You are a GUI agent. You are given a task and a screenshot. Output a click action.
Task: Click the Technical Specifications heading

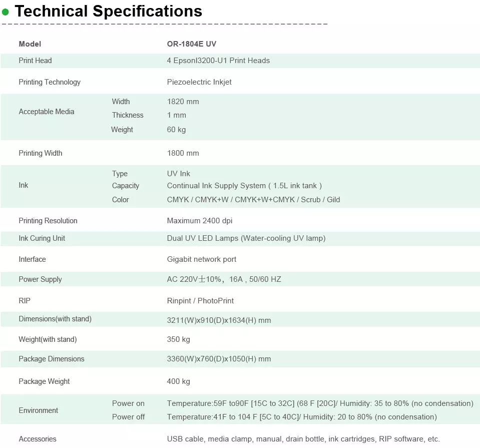click(108, 12)
